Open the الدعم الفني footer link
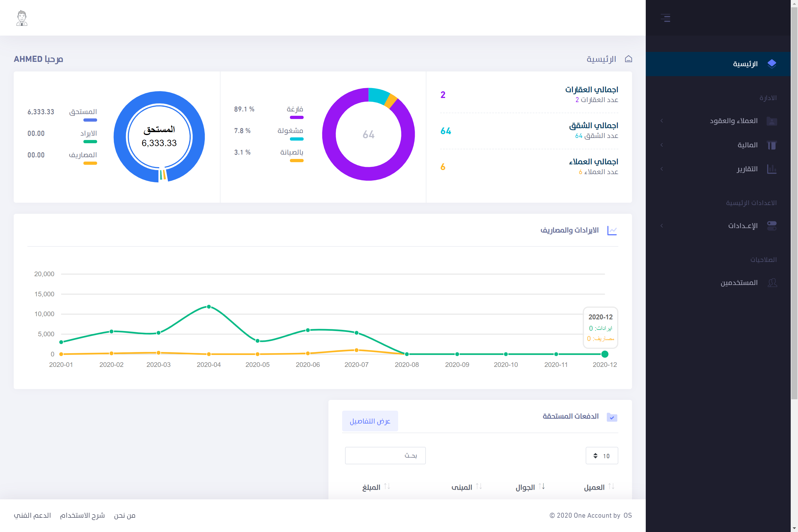The height and width of the screenshot is (532, 798). 32,515
